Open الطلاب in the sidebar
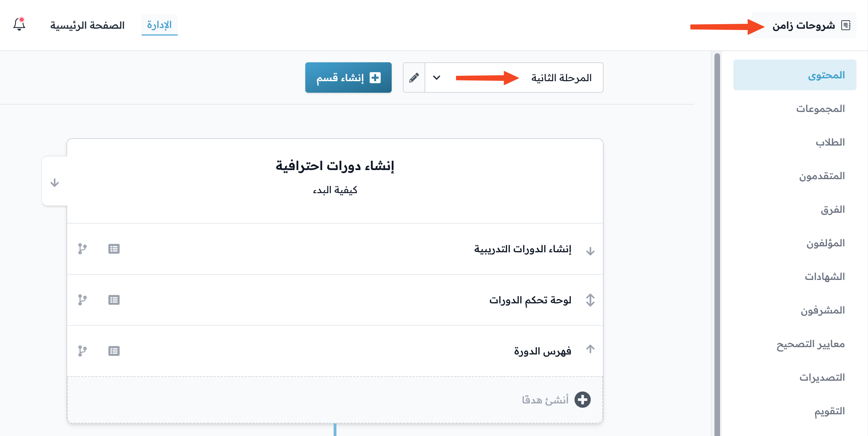This screenshot has height=436, width=868. coord(830,142)
